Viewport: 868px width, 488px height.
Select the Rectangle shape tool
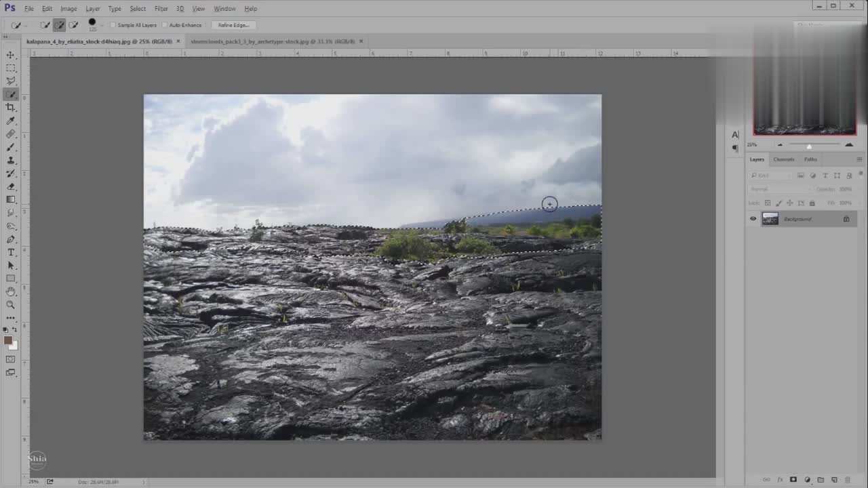10,279
